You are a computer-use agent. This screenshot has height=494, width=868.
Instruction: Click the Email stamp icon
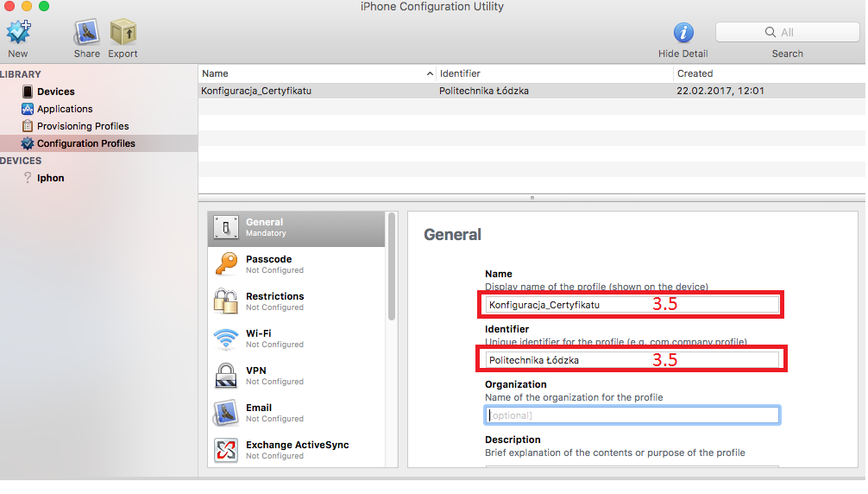point(226,413)
